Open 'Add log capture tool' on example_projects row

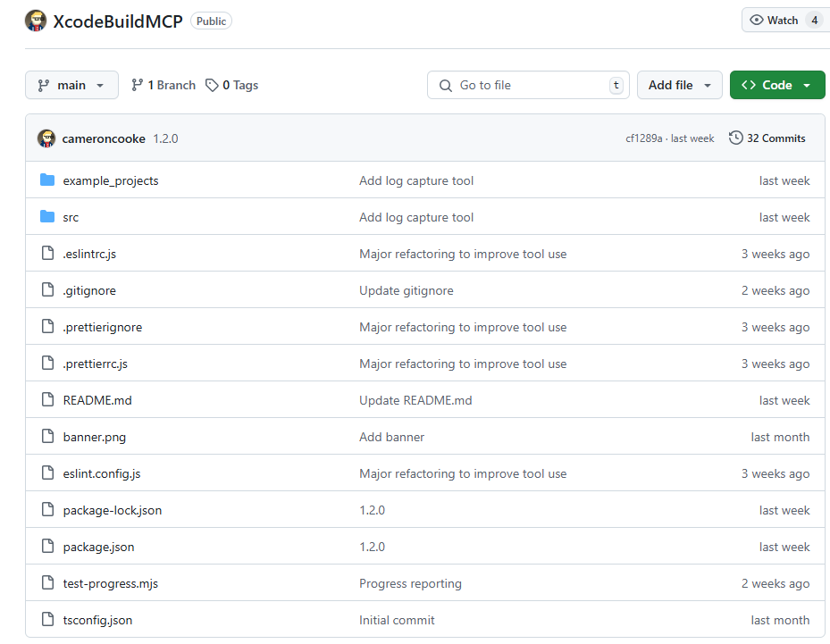416,181
